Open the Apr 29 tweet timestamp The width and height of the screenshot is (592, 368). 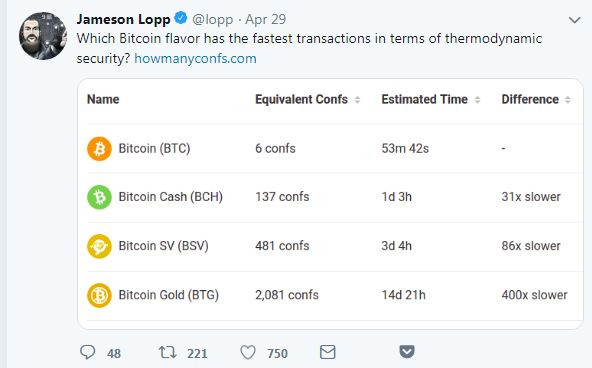coord(265,20)
